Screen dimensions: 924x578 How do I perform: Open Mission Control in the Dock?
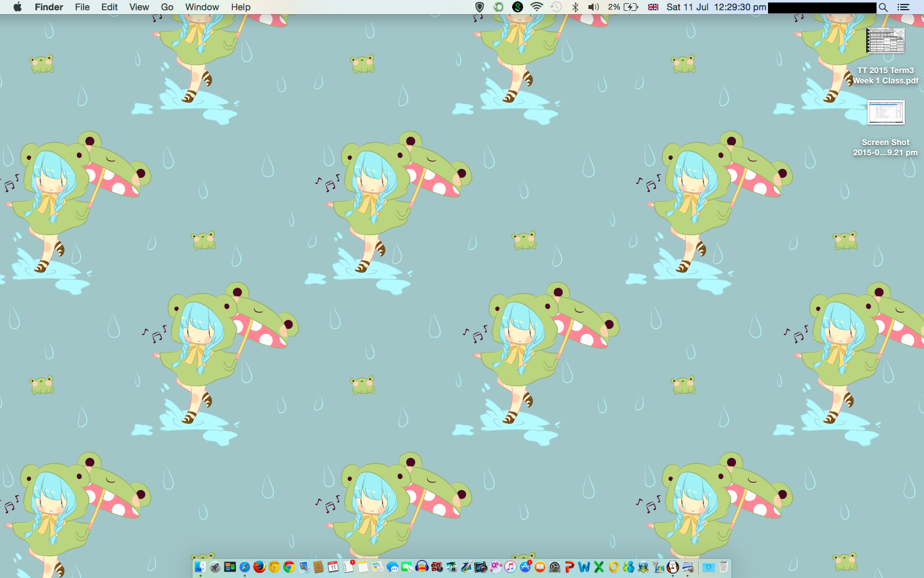(230, 567)
